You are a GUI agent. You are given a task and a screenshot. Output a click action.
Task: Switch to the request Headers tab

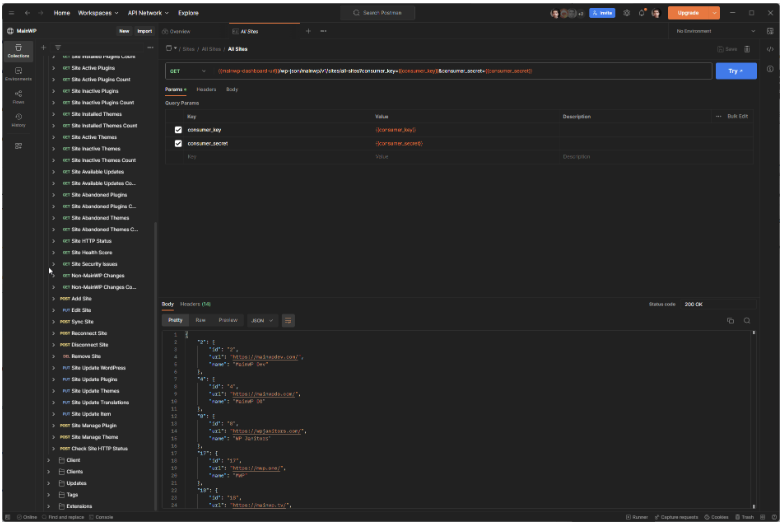pyautogui.click(x=206, y=90)
